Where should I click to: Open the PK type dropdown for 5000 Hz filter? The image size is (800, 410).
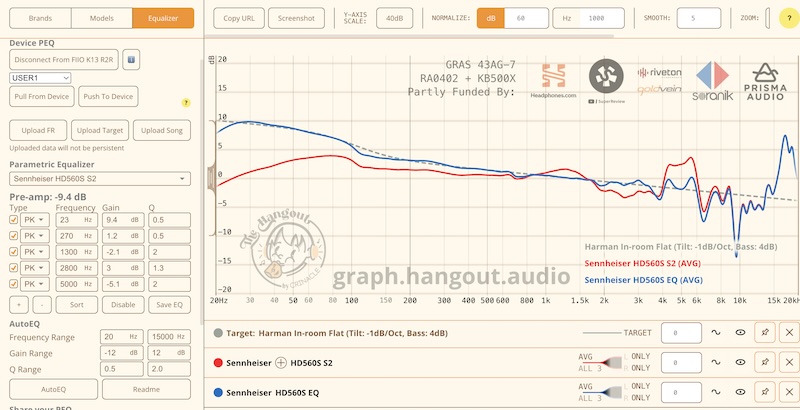coord(35,284)
